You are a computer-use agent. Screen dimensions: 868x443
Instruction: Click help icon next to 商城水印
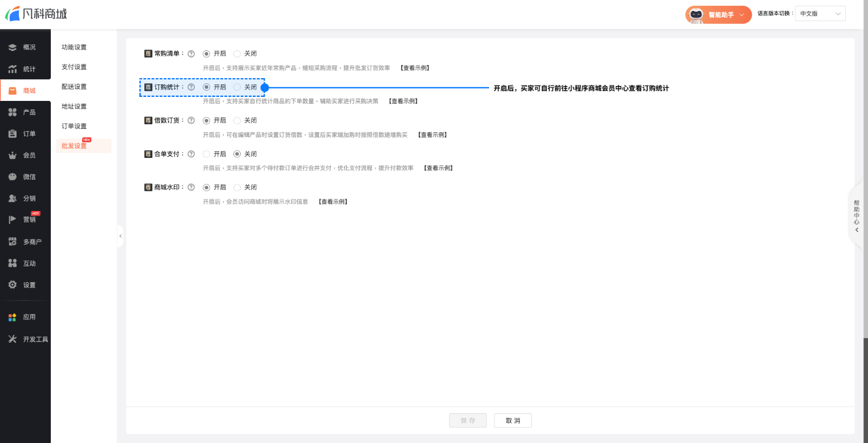click(x=191, y=187)
